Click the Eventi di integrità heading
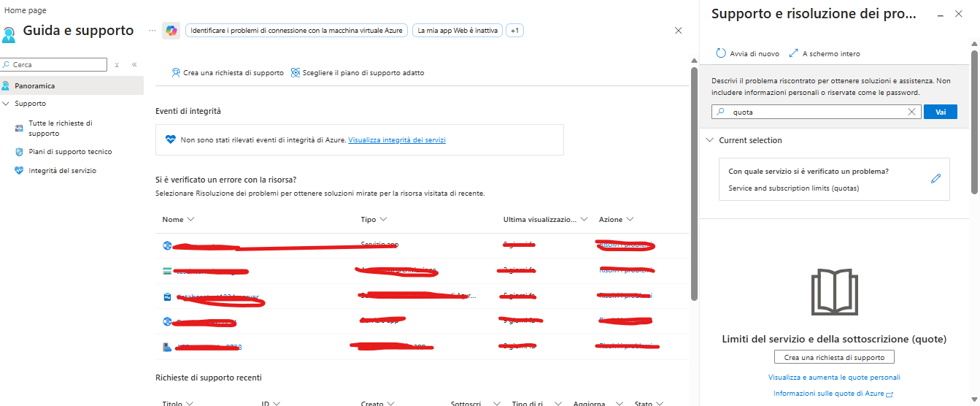 (x=188, y=111)
